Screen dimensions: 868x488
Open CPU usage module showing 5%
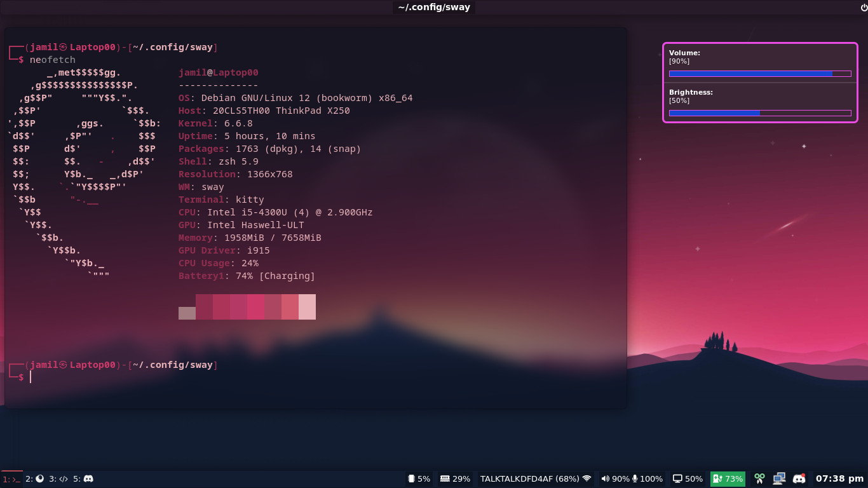pos(419,479)
